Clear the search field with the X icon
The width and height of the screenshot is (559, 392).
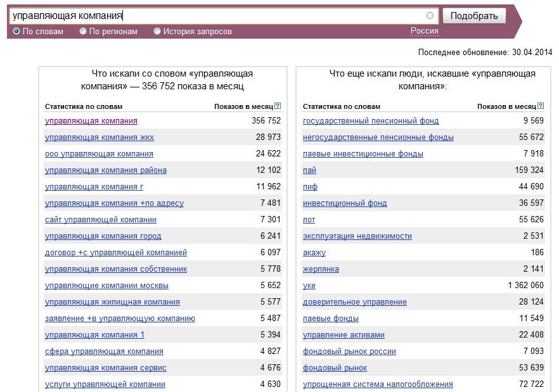tap(430, 16)
